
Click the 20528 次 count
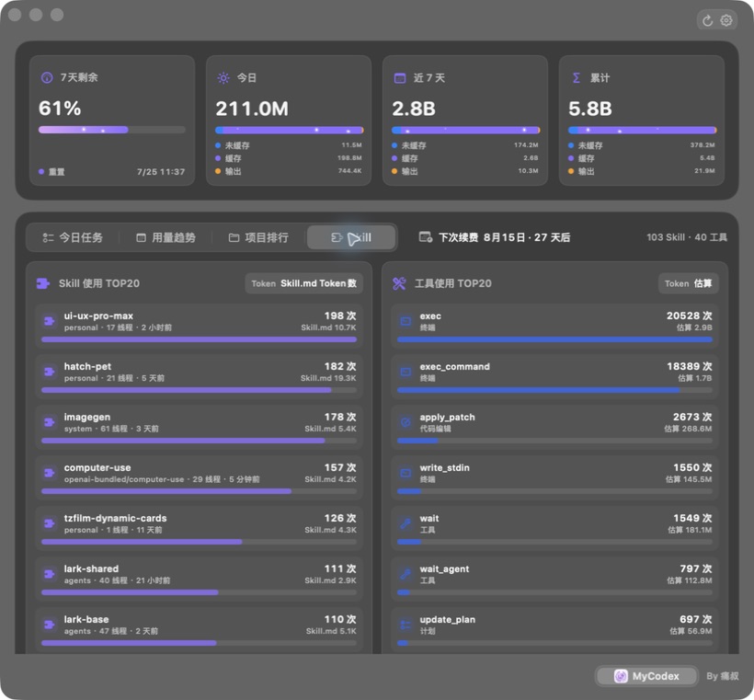[x=689, y=316]
